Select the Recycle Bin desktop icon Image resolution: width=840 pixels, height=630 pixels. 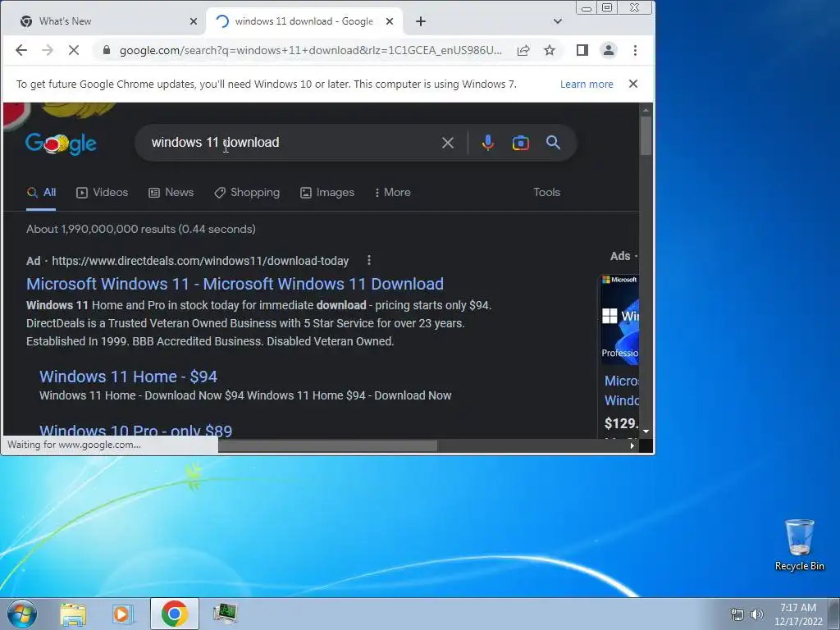click(799, 545)
